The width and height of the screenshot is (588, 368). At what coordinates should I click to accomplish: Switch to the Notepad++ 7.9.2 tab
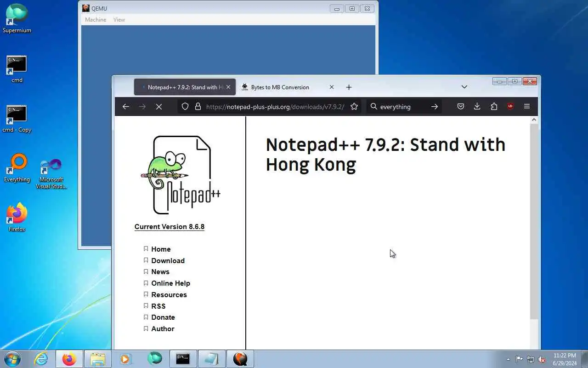point(185,87)
